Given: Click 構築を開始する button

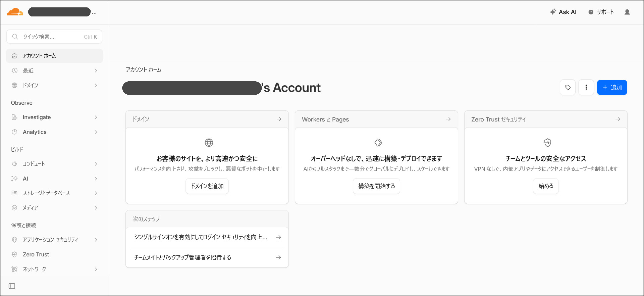Looking at the screenshot, I should [376, 186].
